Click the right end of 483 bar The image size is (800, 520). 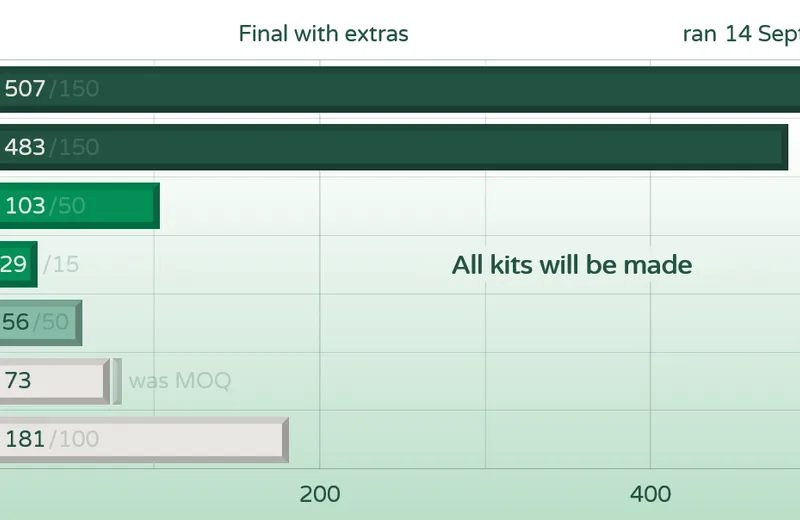coord(785,147)
